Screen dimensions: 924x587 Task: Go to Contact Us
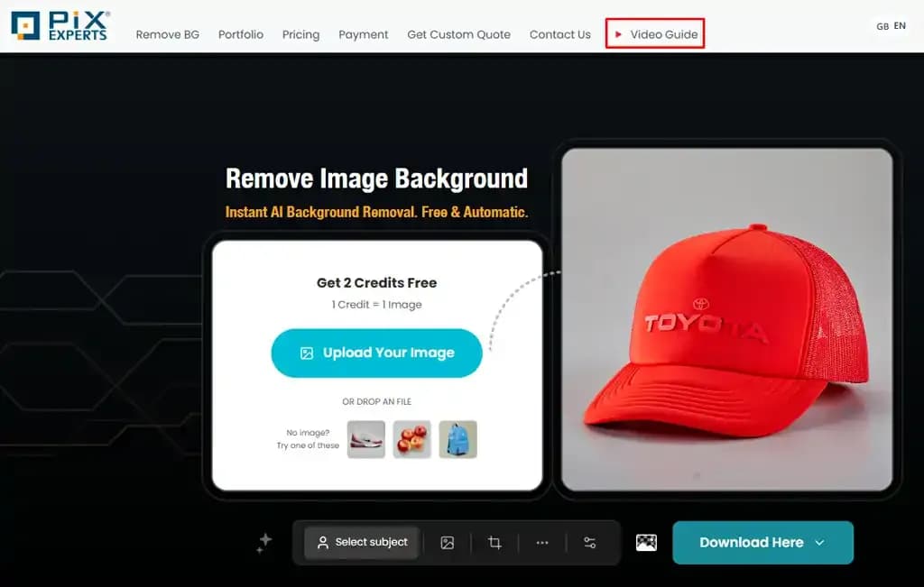pos(559,34)
